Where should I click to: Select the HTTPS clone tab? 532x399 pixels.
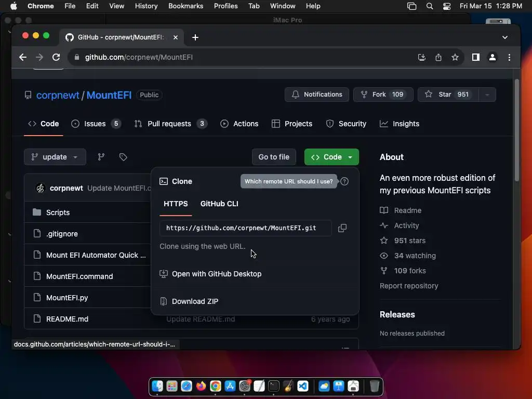[x=176, y=204]
